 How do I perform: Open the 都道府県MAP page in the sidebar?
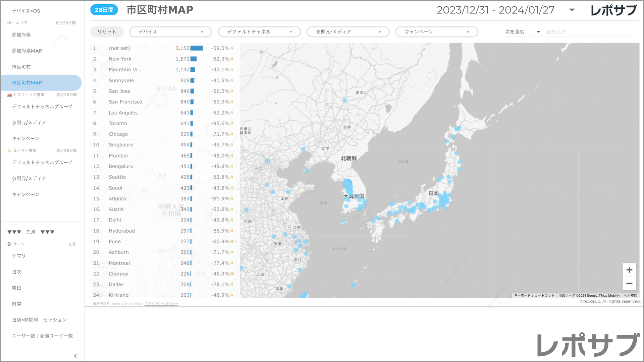point(27,51)
